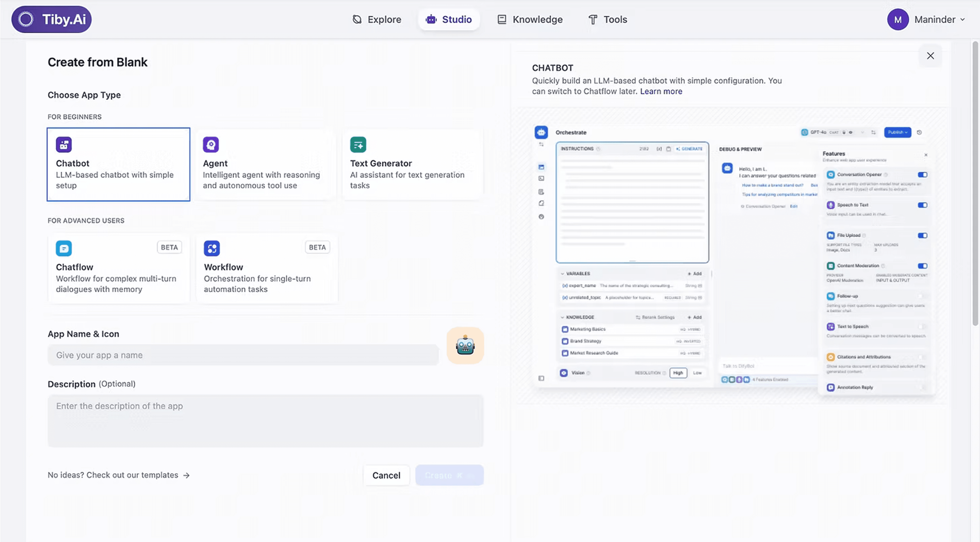The image size is (980, 542).
Task: Select the Agent app type icon
Action: (211, 144)
